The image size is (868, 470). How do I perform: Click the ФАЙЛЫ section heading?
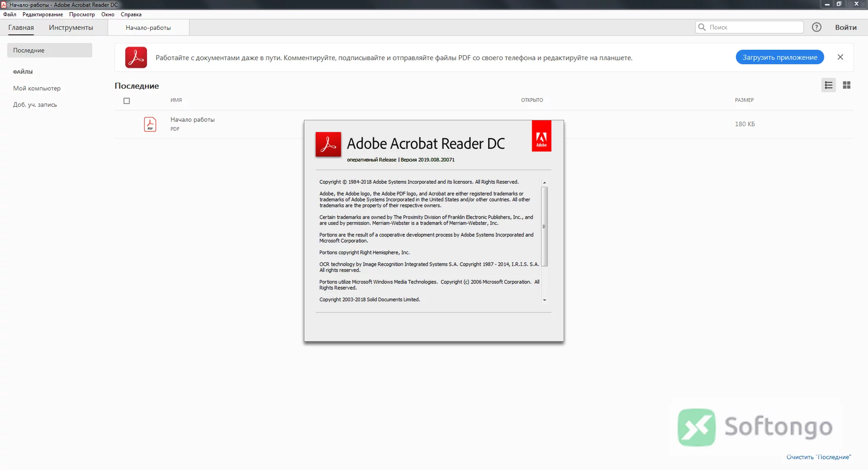click(23, 72)
